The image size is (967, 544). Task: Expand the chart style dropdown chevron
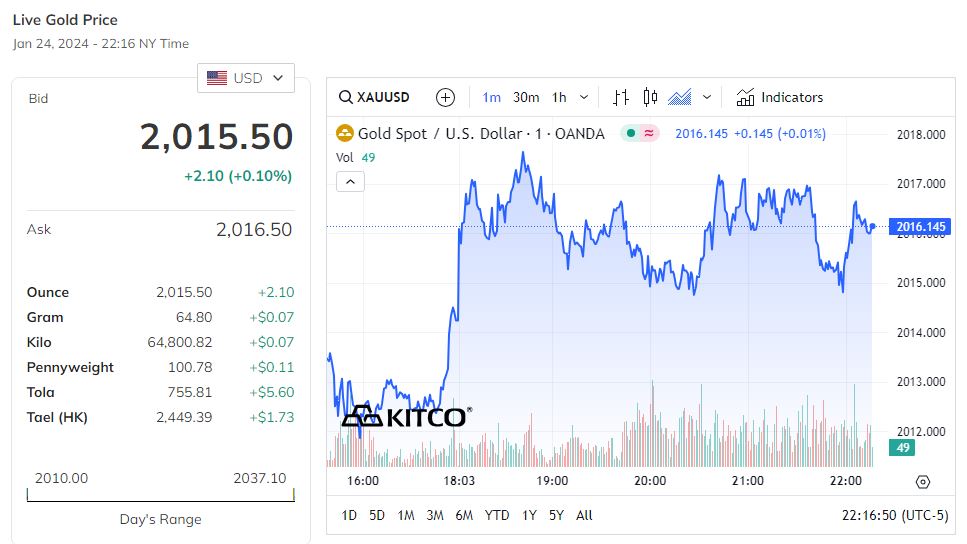(707, 97)
